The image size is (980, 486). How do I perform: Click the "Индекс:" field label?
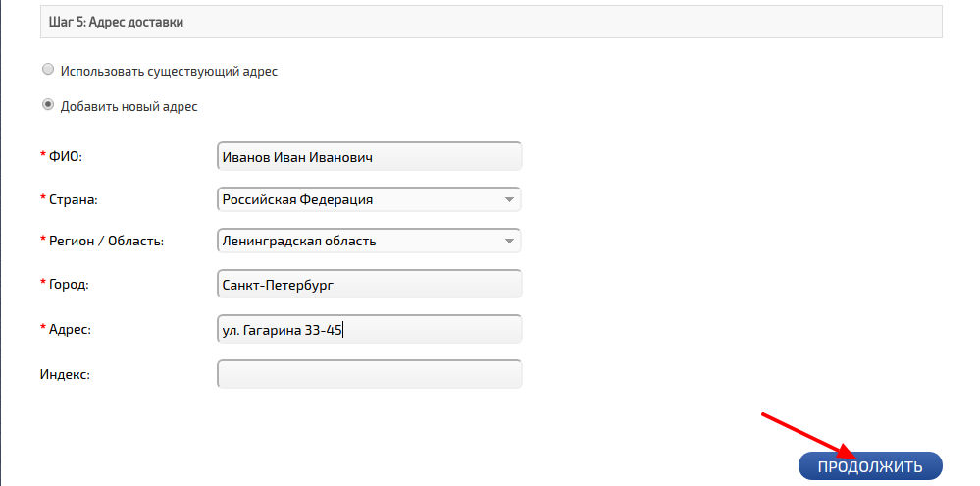[x=66, y=374]
